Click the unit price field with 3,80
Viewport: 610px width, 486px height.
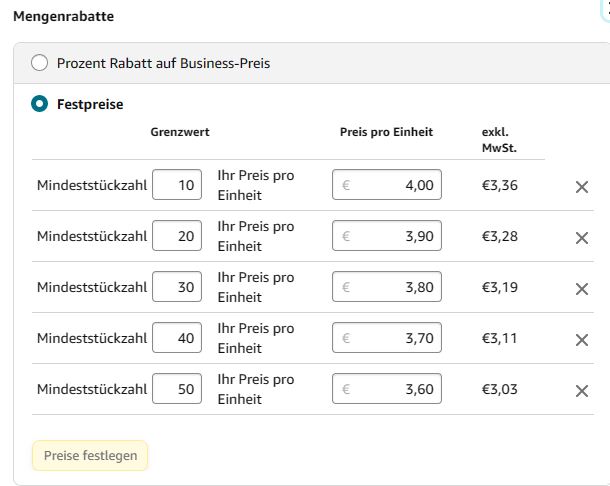387,286
